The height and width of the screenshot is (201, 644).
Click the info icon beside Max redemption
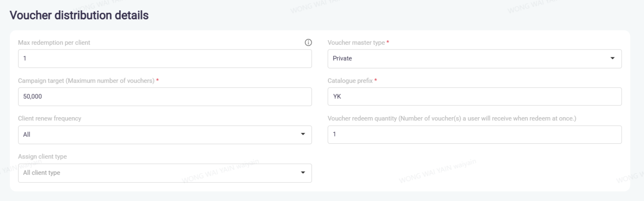click(x=308, y=42)
